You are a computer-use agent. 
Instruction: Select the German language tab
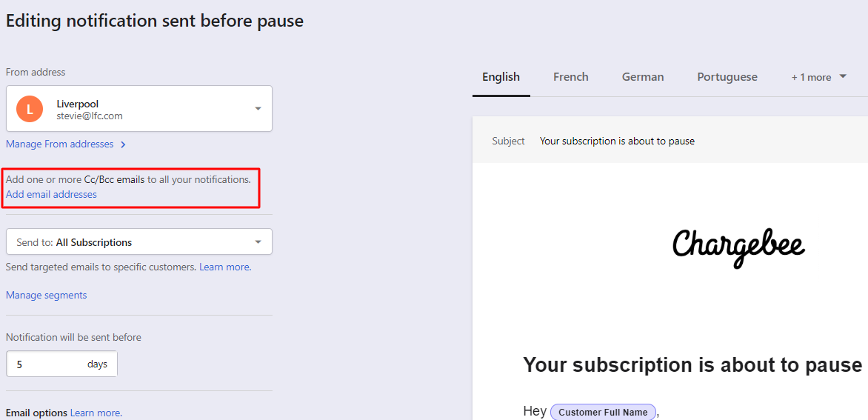[642, 77]
